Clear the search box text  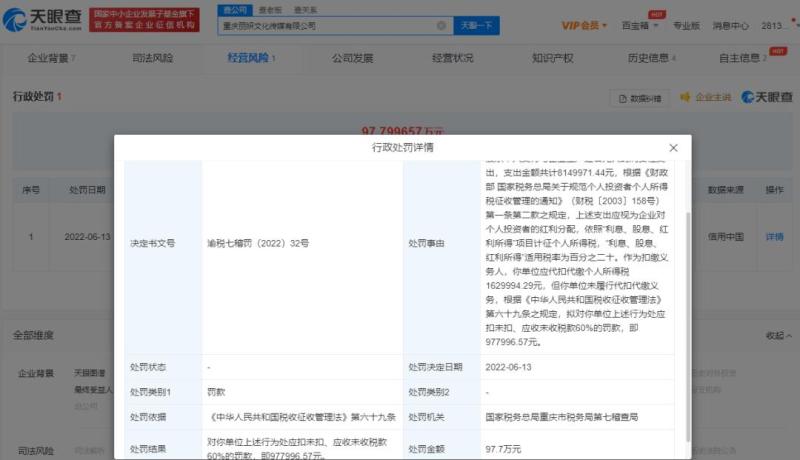pyautogui.click(x=442, y=25)
